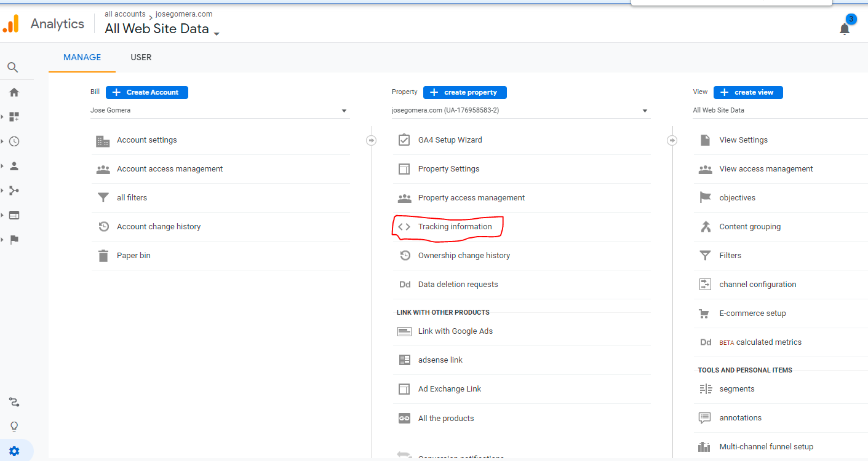Open the Jose Gomera account dropdown

point(220,111)
